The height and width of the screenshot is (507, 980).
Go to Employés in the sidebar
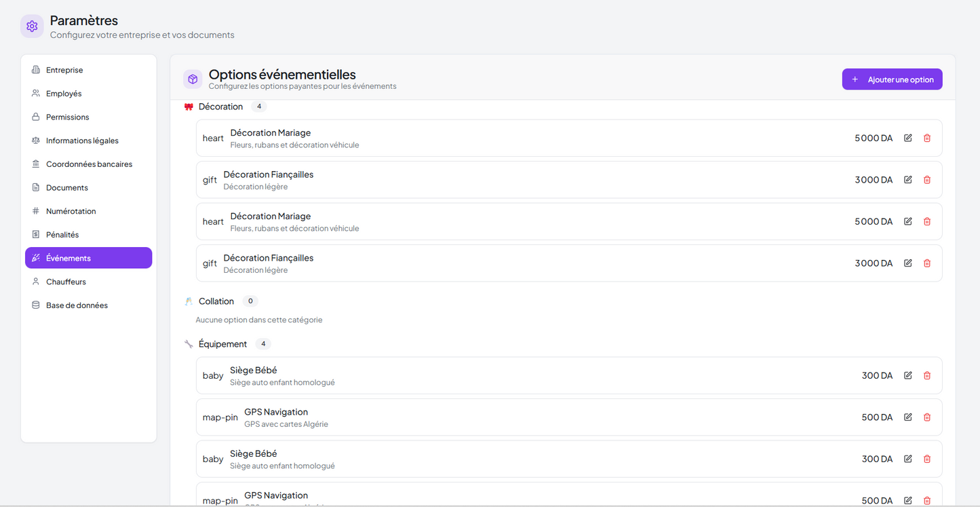coord(64,94)
